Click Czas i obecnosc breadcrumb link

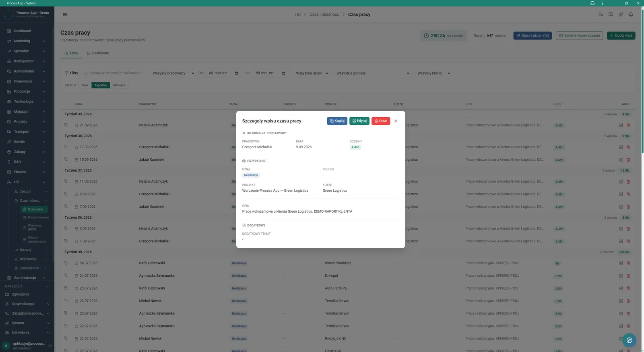[324, 14]
